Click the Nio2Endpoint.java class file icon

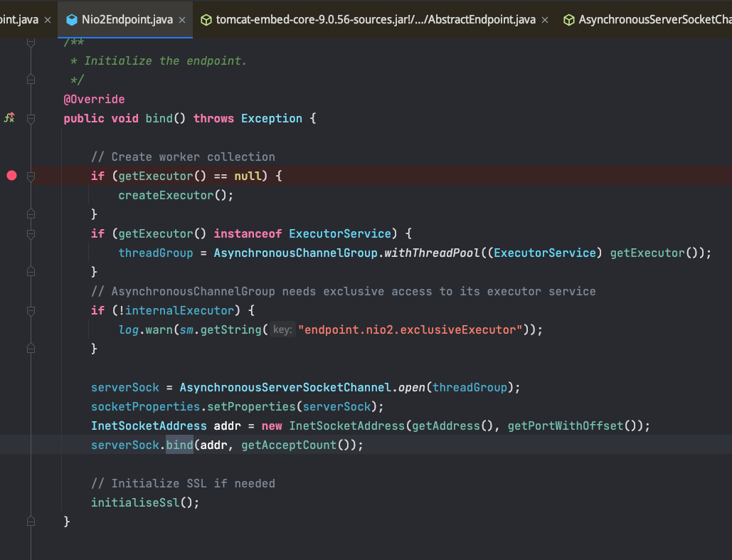click(x=71, y=20)
